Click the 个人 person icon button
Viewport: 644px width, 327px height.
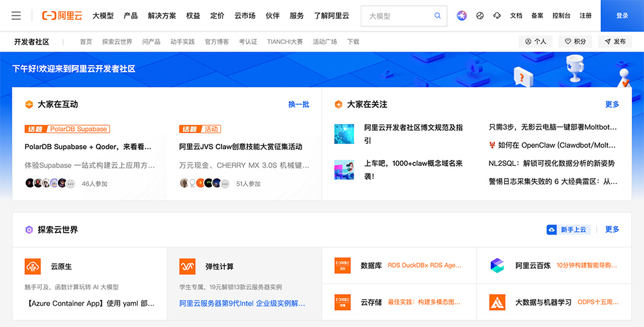click(536, 41)
